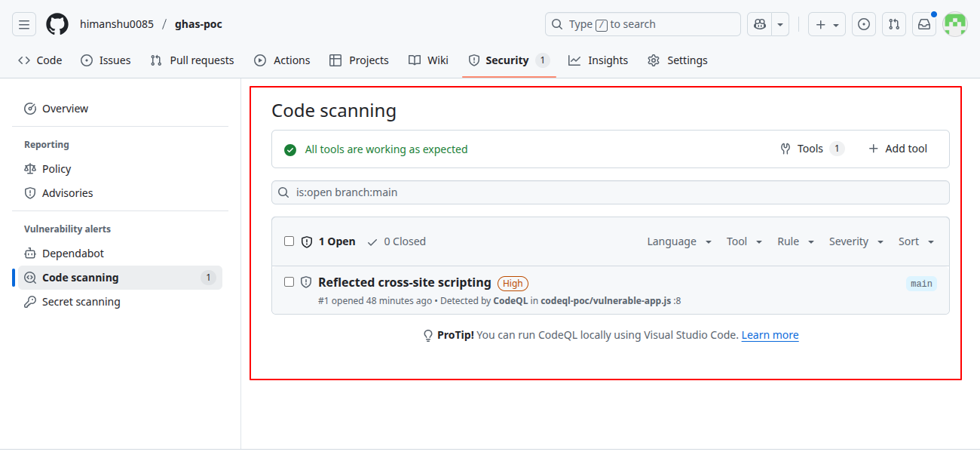Screen dimensions: 980x464
Task: Click the code scanning search filter field
Action: [611, 192]
